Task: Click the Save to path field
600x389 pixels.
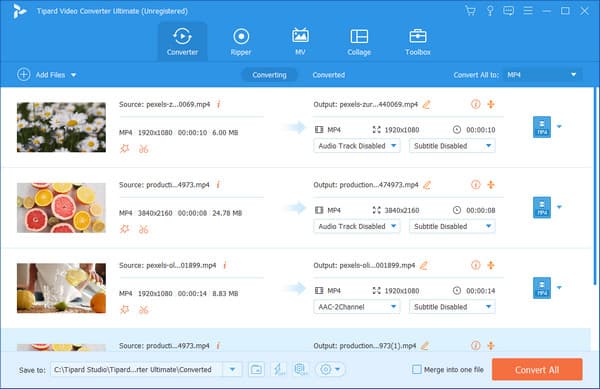Action: 138,369
